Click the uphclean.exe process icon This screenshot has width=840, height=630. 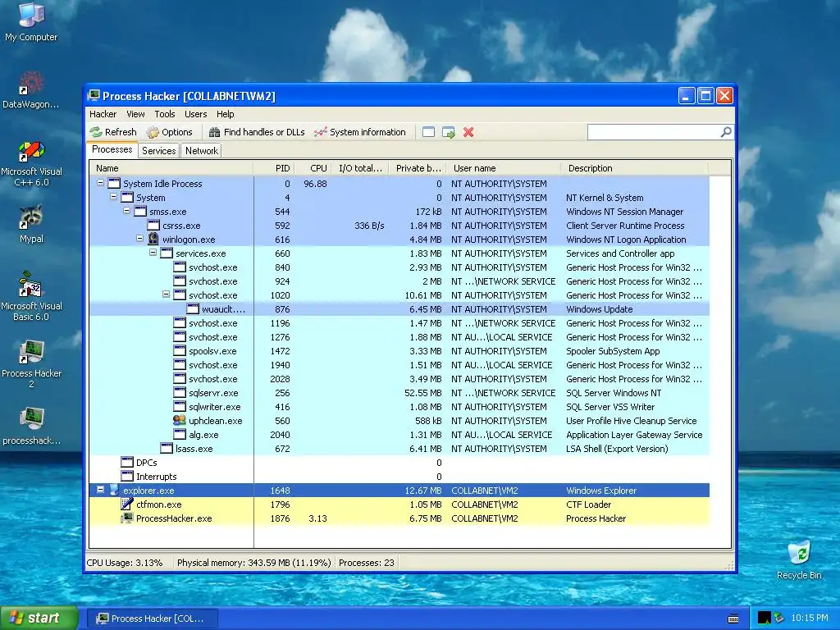[x=180, y=421]
